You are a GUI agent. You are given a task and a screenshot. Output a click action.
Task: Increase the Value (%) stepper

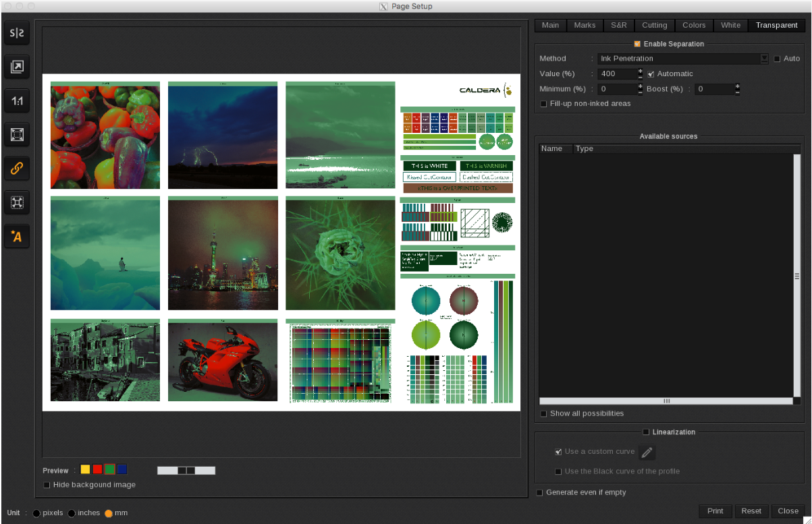640,71
